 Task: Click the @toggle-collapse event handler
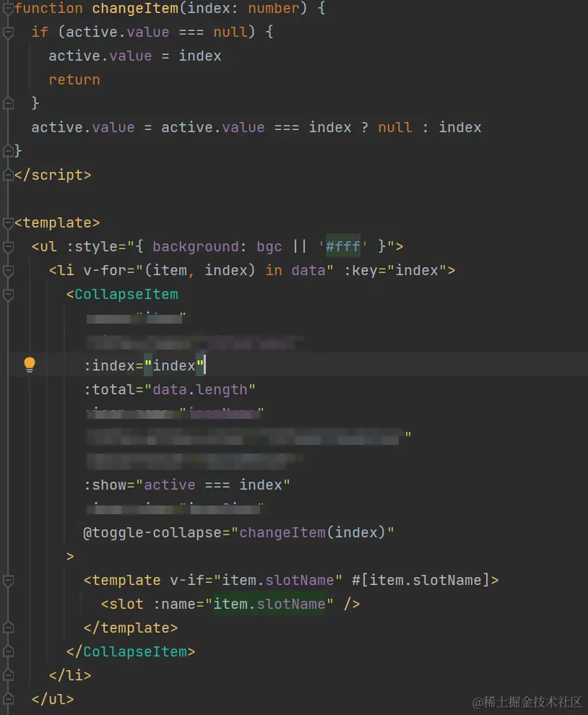coord(238,532)
